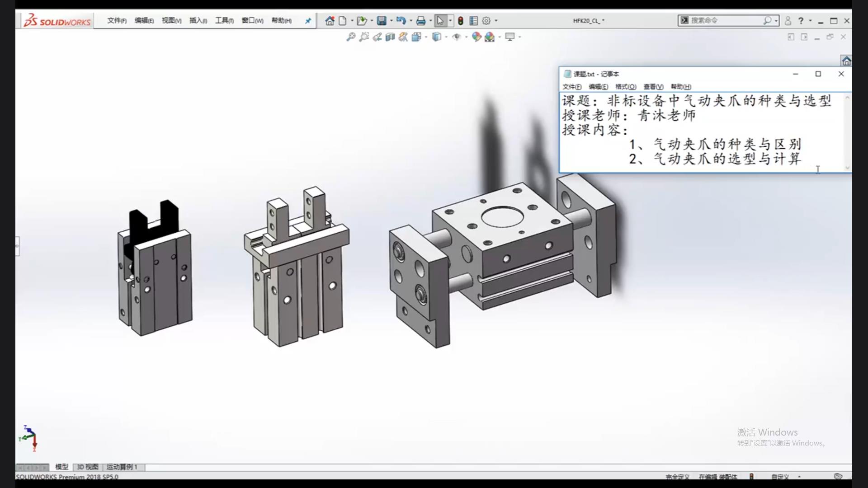Expand the Help menu dropdown arrow

[x=810, y=21]
